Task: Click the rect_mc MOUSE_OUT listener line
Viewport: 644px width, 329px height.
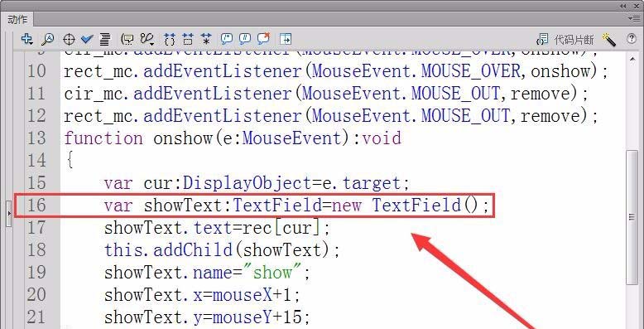Action: tap(331, 116)
